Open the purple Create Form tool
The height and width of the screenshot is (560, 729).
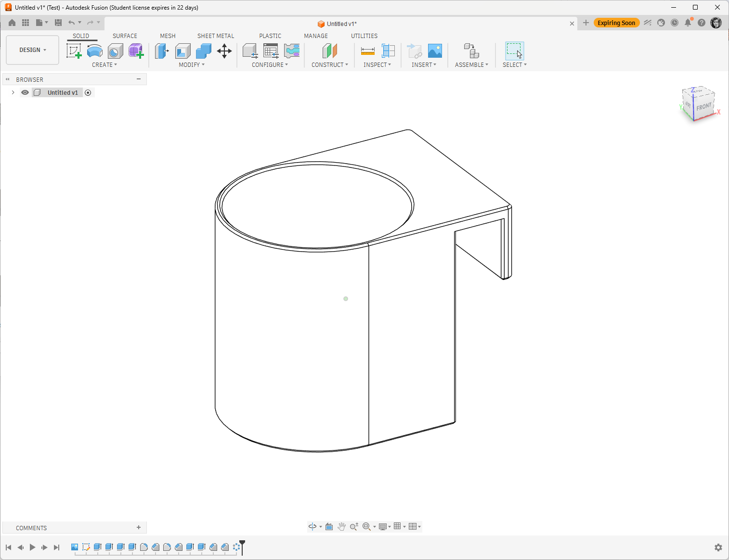pos(136,51)
